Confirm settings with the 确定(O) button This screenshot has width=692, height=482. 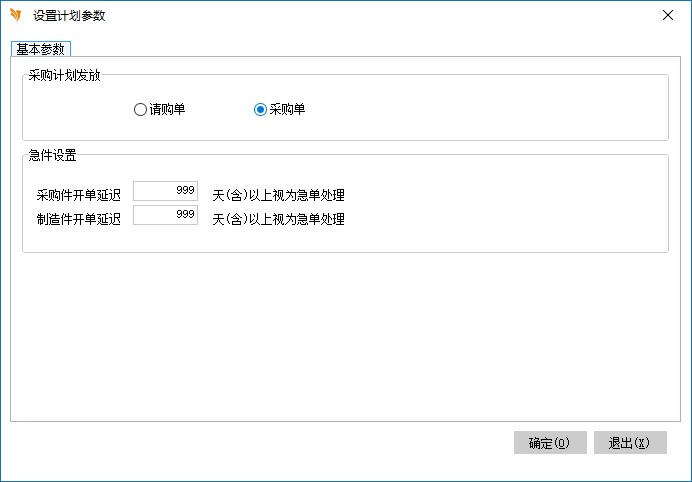pyautogui.click(x=550, y=443)
